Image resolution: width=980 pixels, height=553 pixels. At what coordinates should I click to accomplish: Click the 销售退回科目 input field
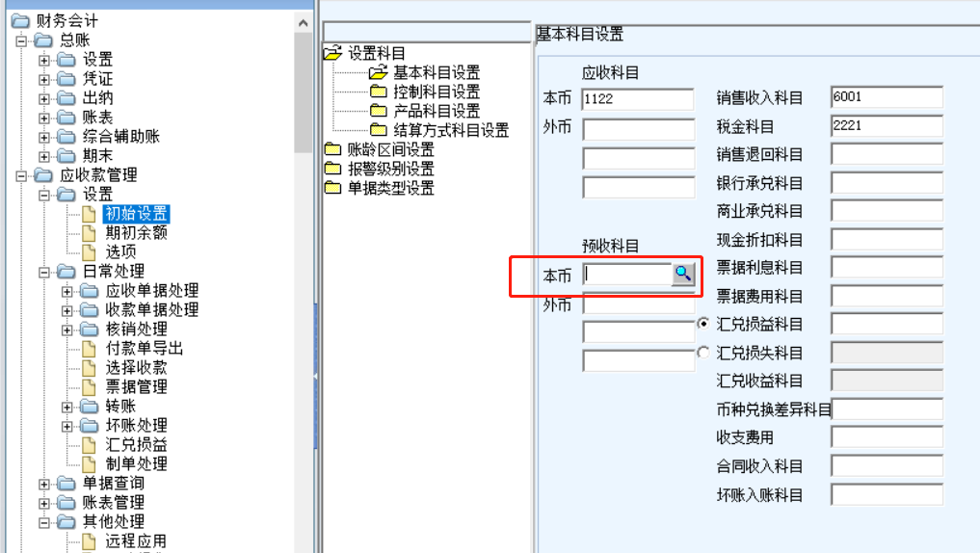click(887, 154)
